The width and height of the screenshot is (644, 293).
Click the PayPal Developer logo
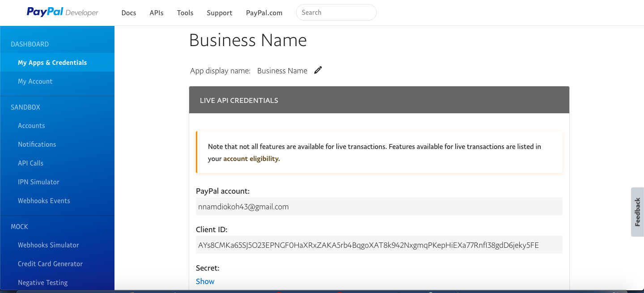[x=63, y=12]
